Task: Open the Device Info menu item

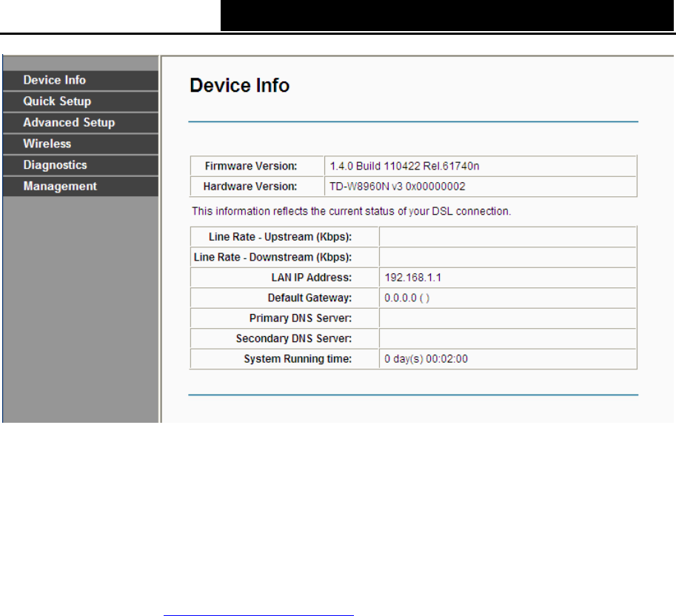Action: pyautogui.click(x=81, y=80)
